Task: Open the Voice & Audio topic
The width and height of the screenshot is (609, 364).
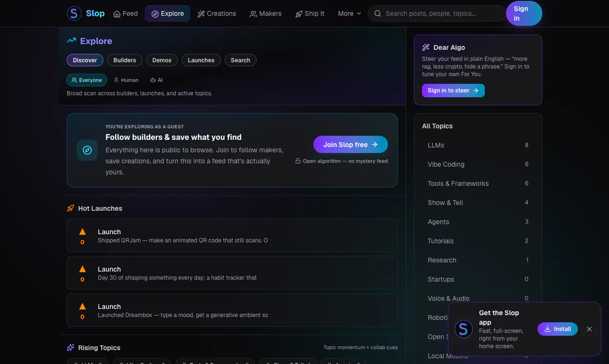Action: [478, 298]
